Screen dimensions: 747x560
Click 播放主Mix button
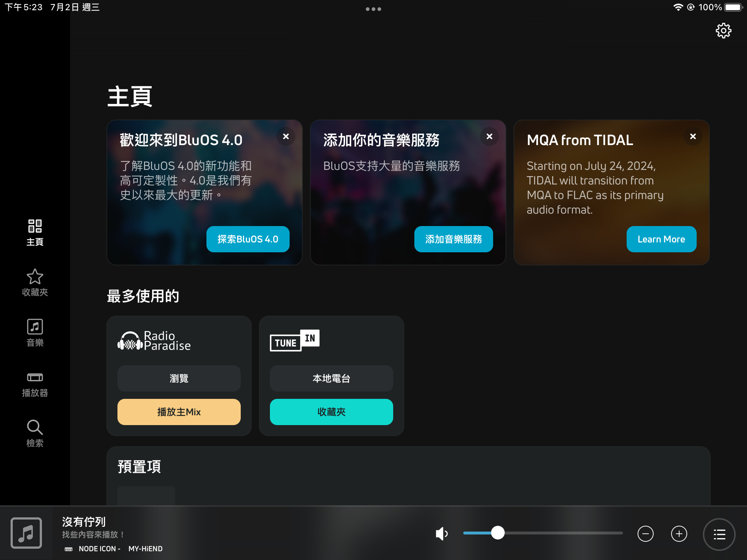[x=179, y=412]
